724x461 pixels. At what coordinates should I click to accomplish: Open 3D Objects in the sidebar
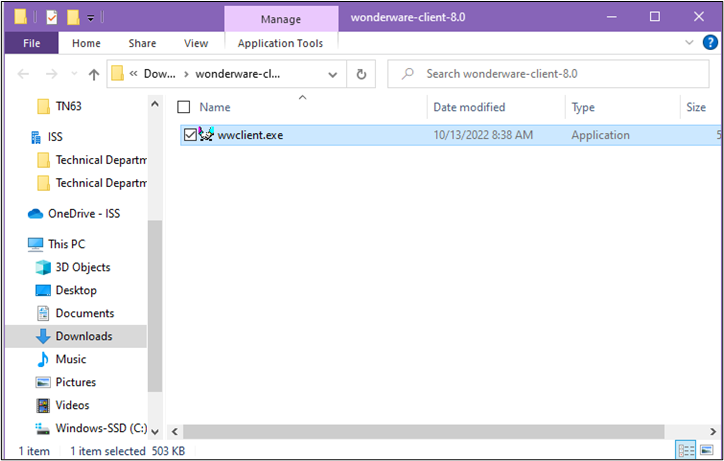[x=83, y=267]
